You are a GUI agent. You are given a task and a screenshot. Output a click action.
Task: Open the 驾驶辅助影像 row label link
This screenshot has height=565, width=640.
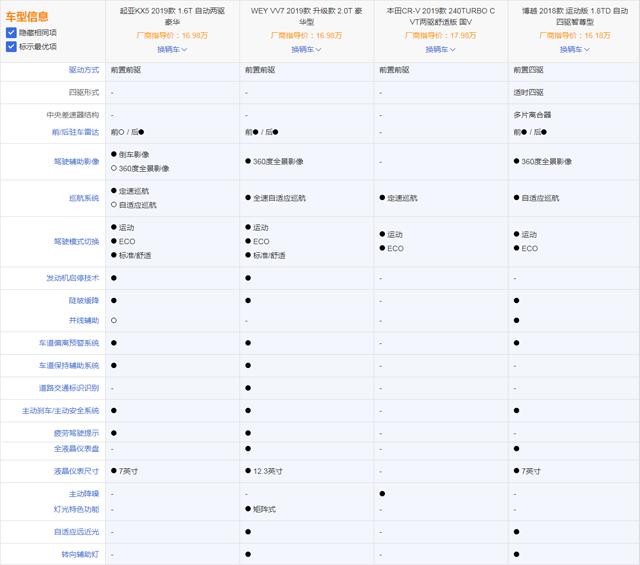click(76, 161)
